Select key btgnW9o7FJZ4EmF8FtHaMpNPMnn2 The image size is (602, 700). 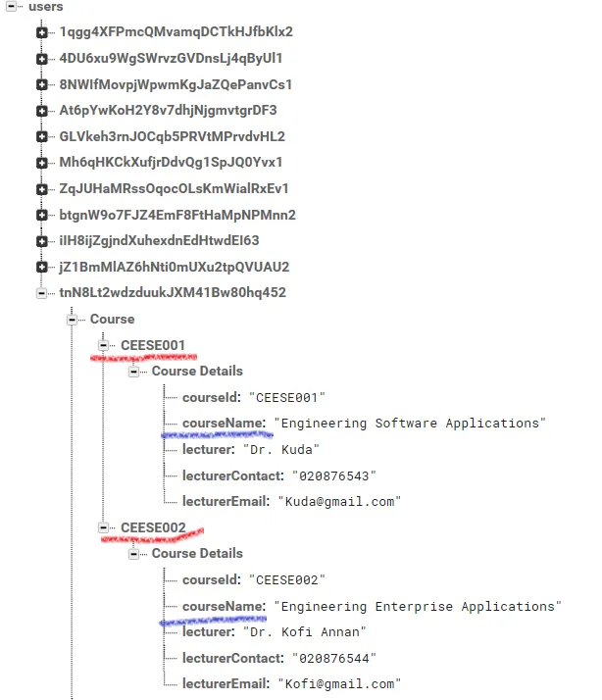[x=177, y=215]
